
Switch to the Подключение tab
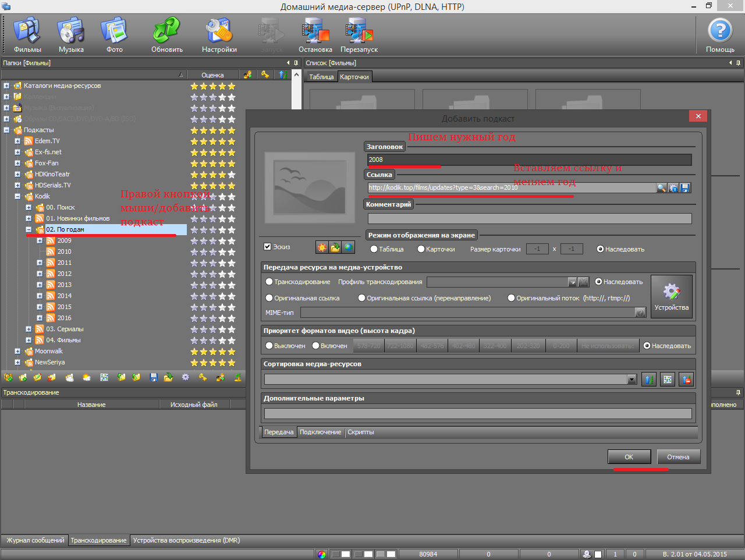pos(320,432)
